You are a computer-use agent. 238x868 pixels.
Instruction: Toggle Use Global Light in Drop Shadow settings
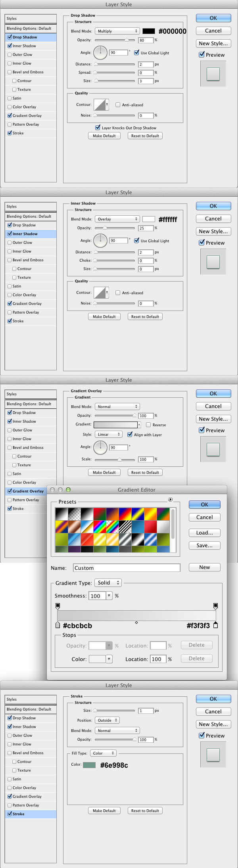(136, 52)
